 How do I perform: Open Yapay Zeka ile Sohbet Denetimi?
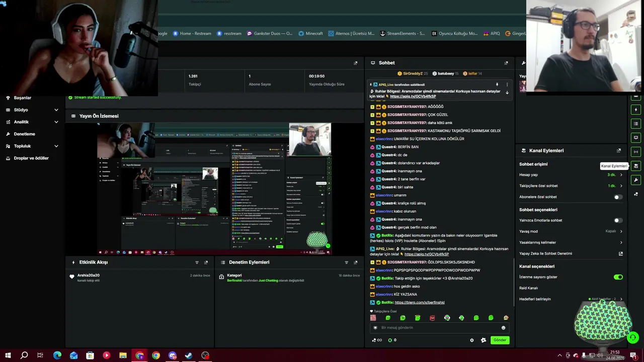pos(571,254)
